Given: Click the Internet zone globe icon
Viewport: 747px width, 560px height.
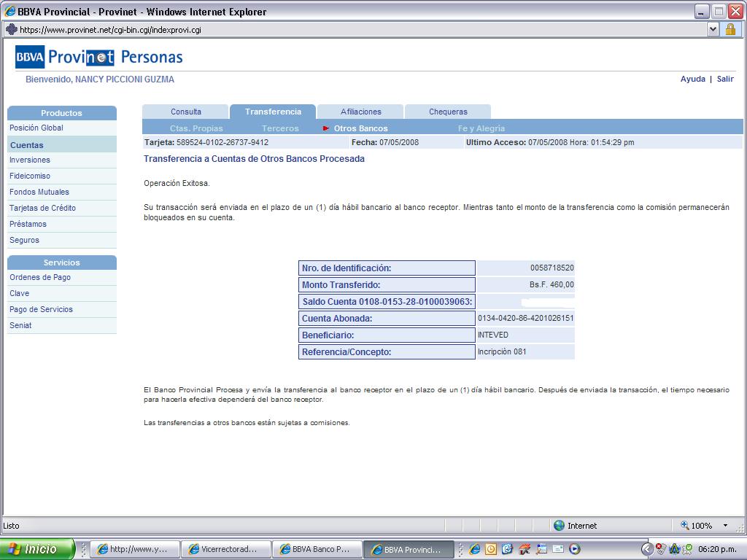Looking at the screenshot, I should [x=560, y=526].
